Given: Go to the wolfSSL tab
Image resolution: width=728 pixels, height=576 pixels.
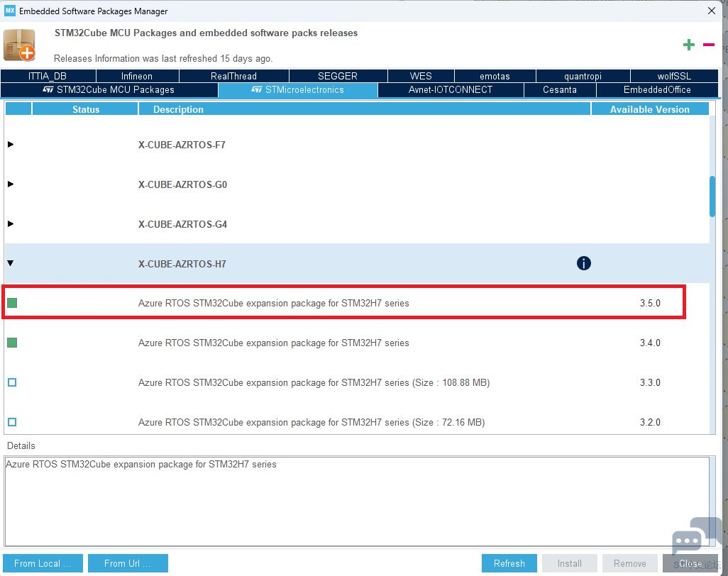Looking at the screenshot, I should [674, 76].
